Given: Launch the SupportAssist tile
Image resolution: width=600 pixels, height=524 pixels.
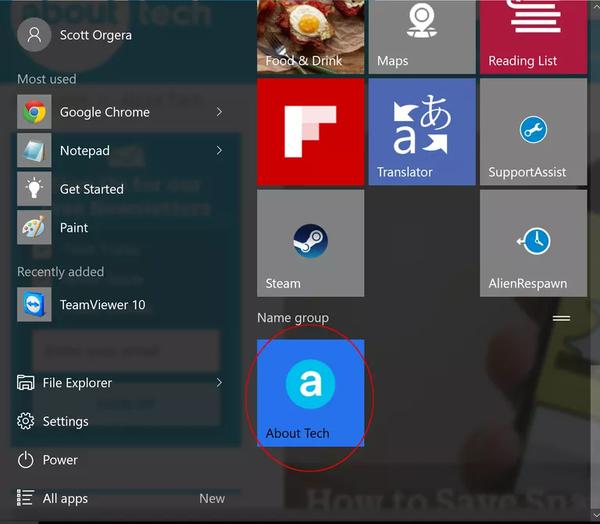Looking at the screenshot, I should 533,132.
